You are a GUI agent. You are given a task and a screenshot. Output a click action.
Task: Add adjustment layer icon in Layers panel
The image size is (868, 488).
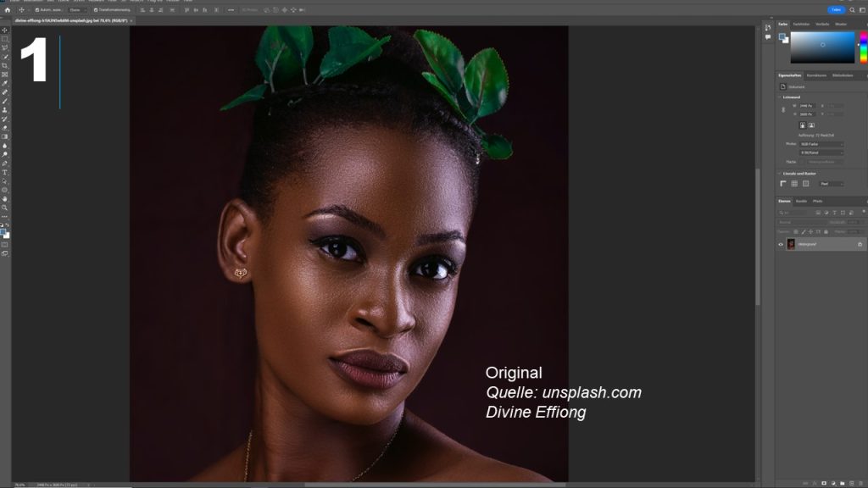click(x=833, y=483)
